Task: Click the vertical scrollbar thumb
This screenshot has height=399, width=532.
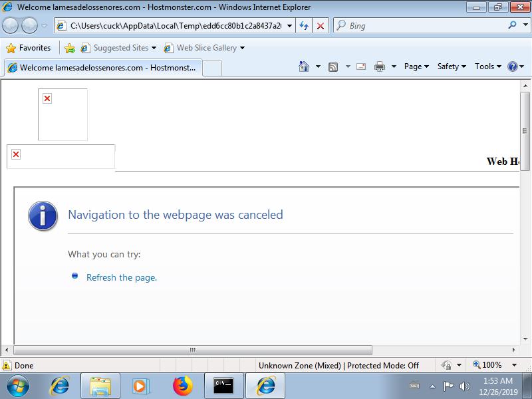Action: 525,131
